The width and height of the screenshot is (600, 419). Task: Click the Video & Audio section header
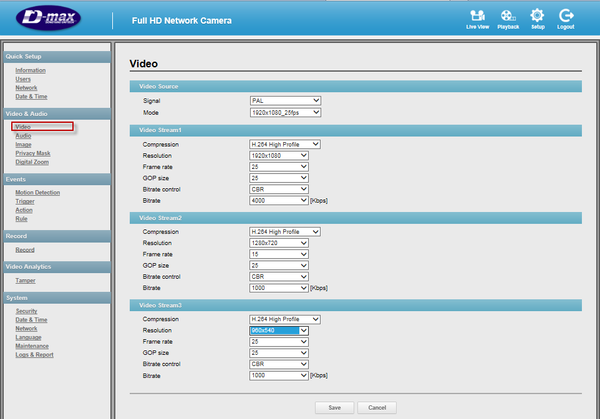57,114
